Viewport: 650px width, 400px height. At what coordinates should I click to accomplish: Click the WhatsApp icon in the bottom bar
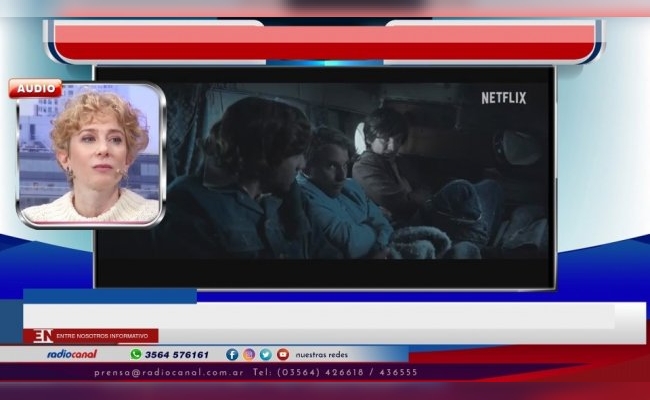135,354
